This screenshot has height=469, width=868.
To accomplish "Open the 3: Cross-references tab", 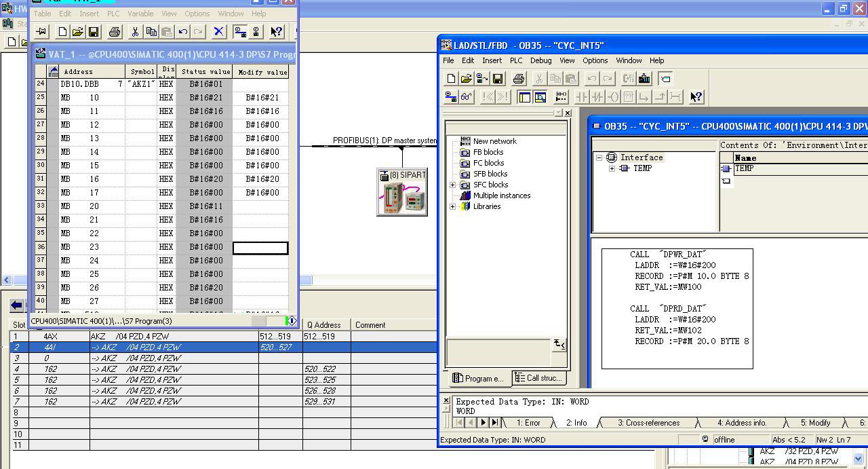I will [x=648, y=422].
